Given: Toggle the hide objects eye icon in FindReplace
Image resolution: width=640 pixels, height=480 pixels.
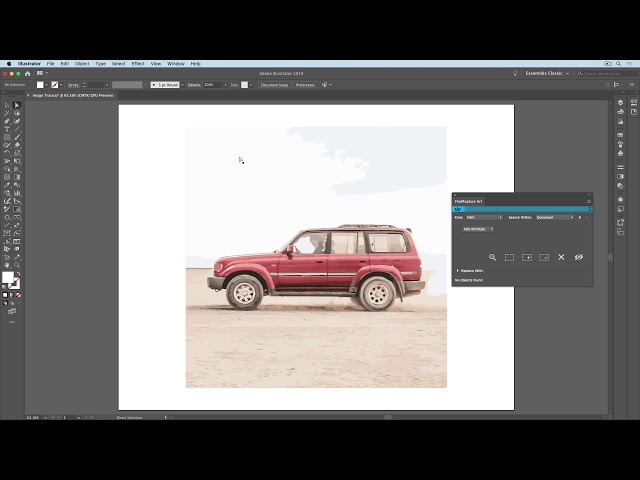Looking at the screenshot, I should [x=579, y=257].
